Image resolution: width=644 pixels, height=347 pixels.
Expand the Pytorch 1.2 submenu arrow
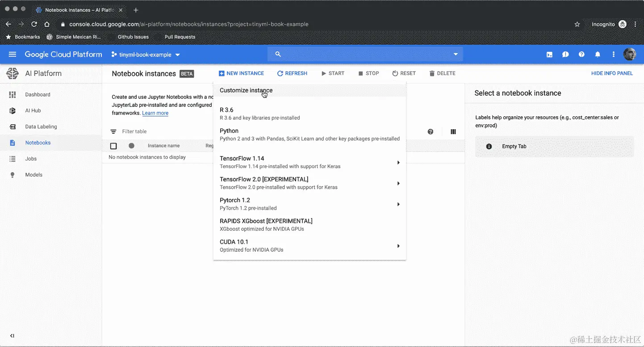[398, 204]
